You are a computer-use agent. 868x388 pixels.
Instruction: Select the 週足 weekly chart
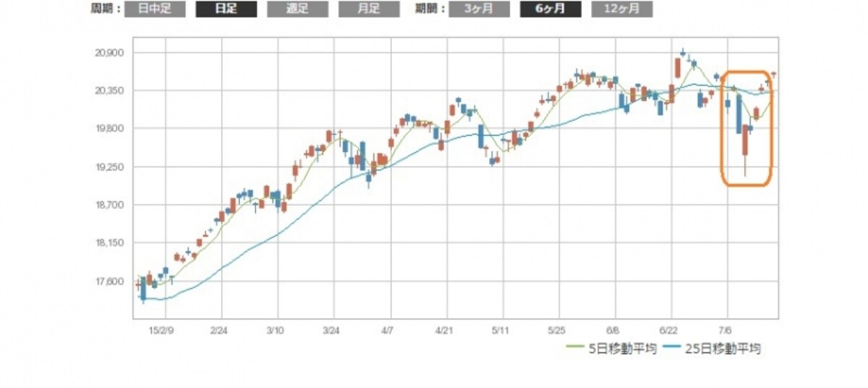tap(297, 9)
